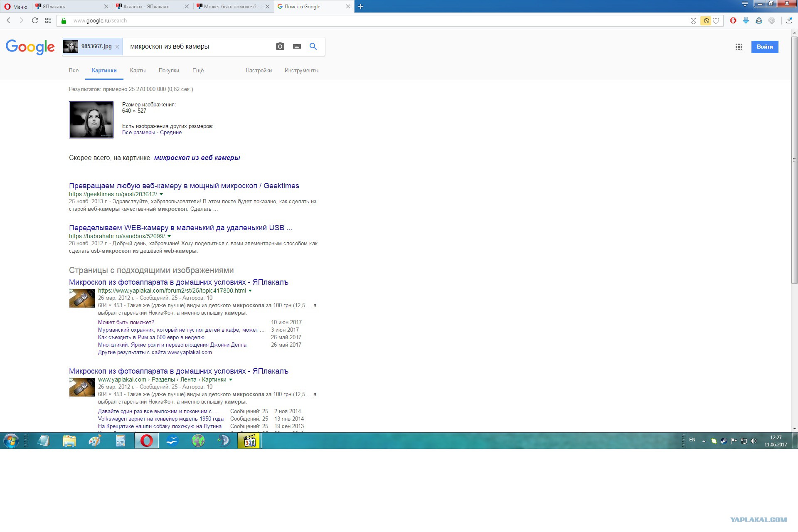Open Может быть поможет? sitelink
This screenshot has height=532, width=798.
pyautogui.click(x=126, y=323)
